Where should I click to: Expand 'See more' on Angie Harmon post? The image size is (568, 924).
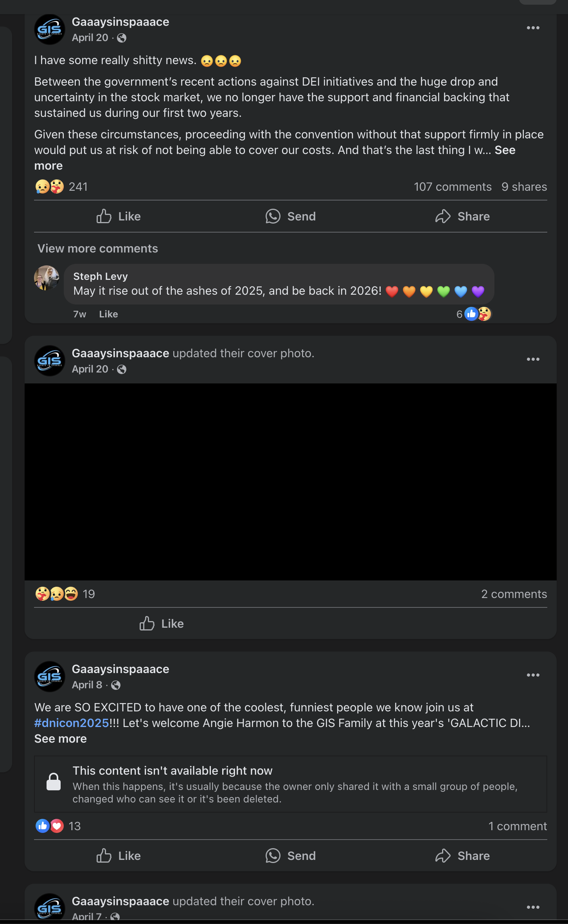point(61,739)
